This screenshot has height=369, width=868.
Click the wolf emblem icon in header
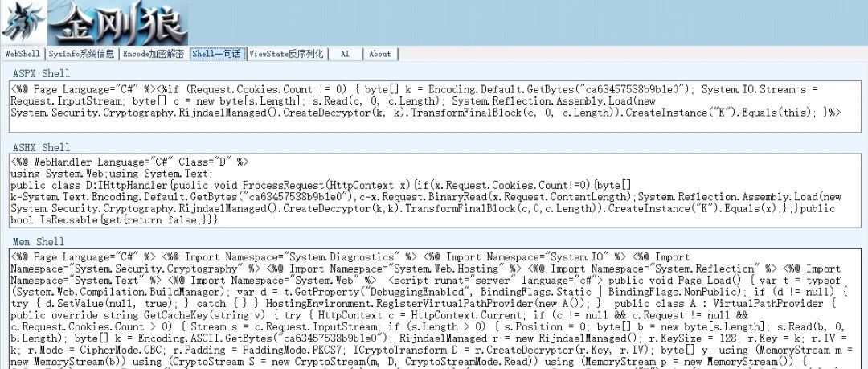click(23, 23)
